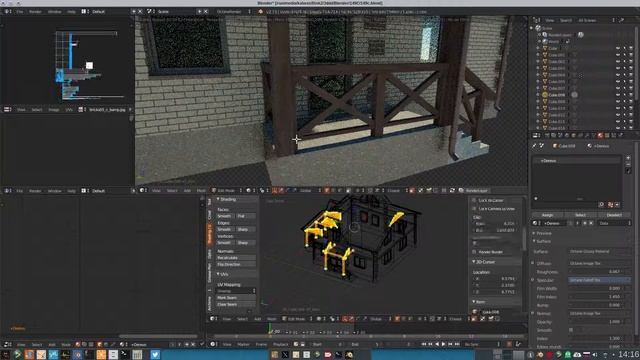640x360 pixels.
Task: Click the Mark Seam button
Action: click(x=236, y=298)
